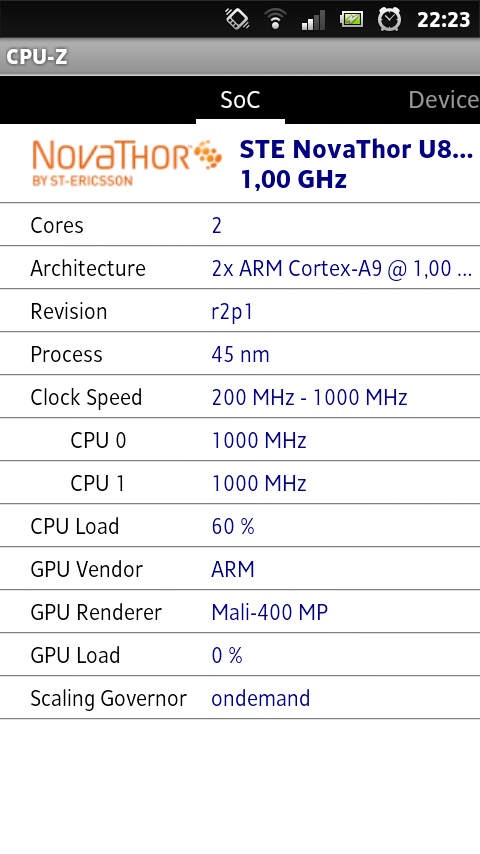Tap the battery charging icon
The width and height of the screenshot is (480, 854).
351,20
